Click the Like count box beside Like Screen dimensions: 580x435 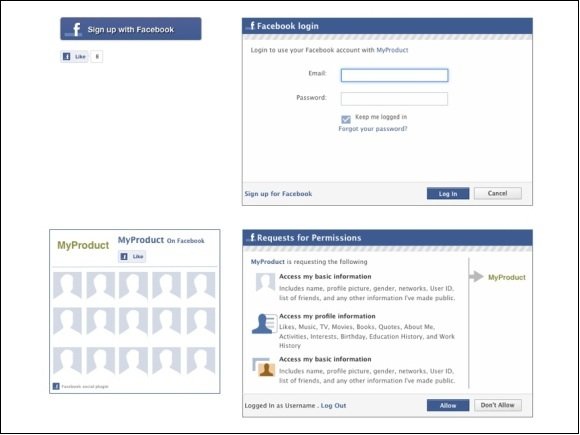[x=97, y=57]
